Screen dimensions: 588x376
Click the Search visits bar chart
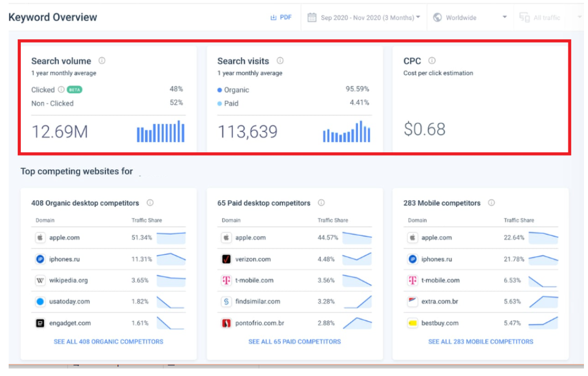[346, 131]
